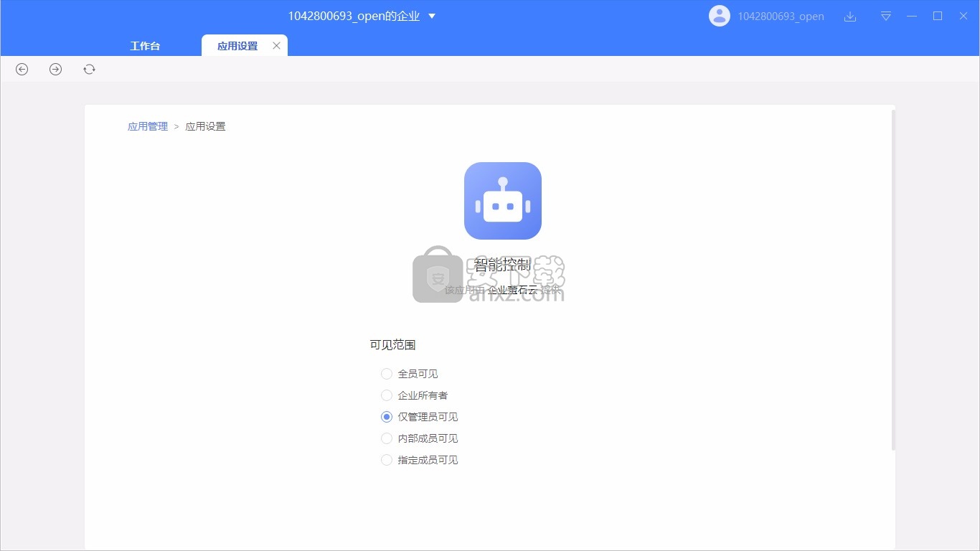Select the 指定成员可见 radio option
This screenshot has height=551, width=980.
click(387, 460)
